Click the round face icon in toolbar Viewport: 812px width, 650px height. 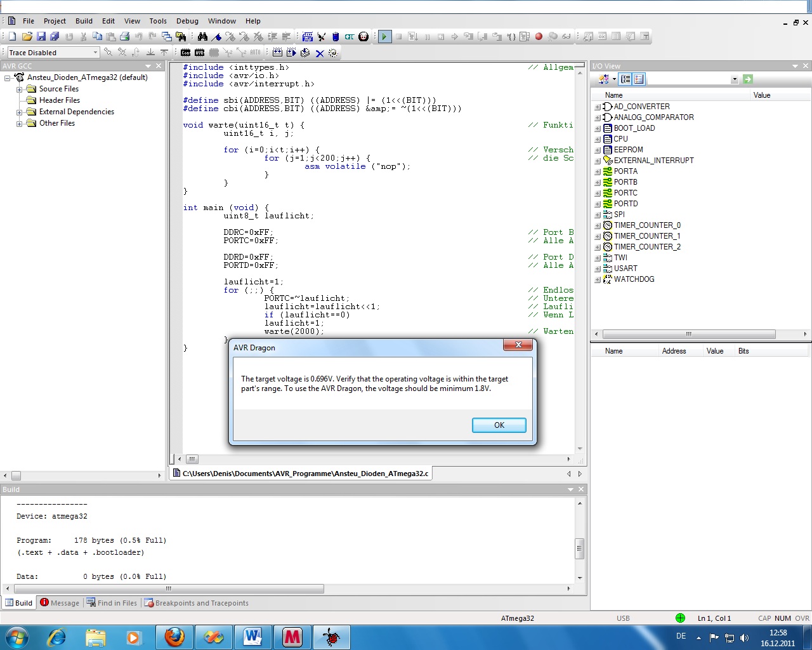363,37
